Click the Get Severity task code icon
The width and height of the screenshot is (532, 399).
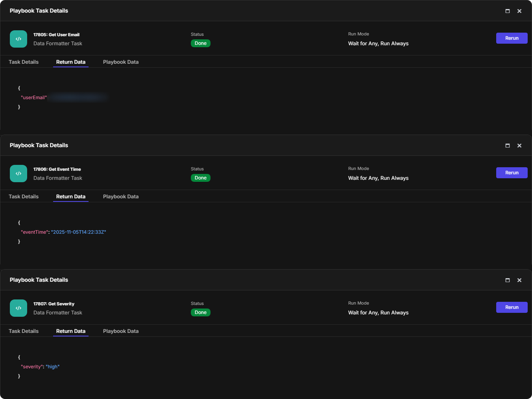[18, 308]
